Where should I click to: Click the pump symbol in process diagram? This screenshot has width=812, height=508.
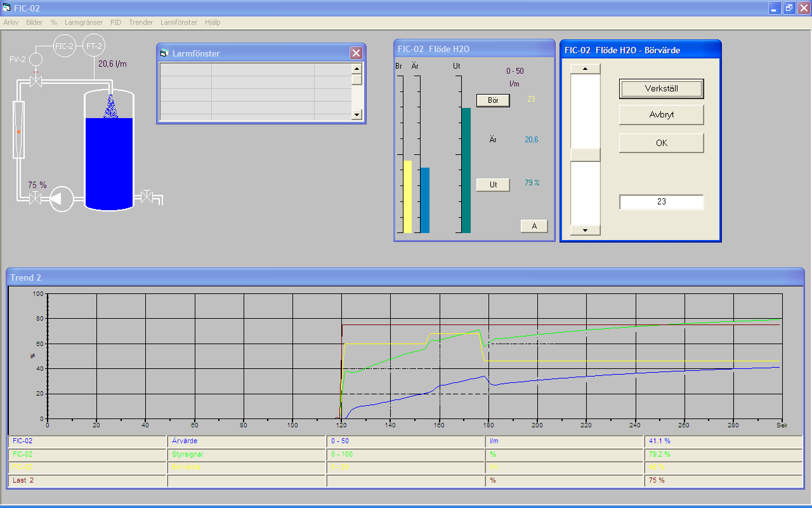coord(62,199)
